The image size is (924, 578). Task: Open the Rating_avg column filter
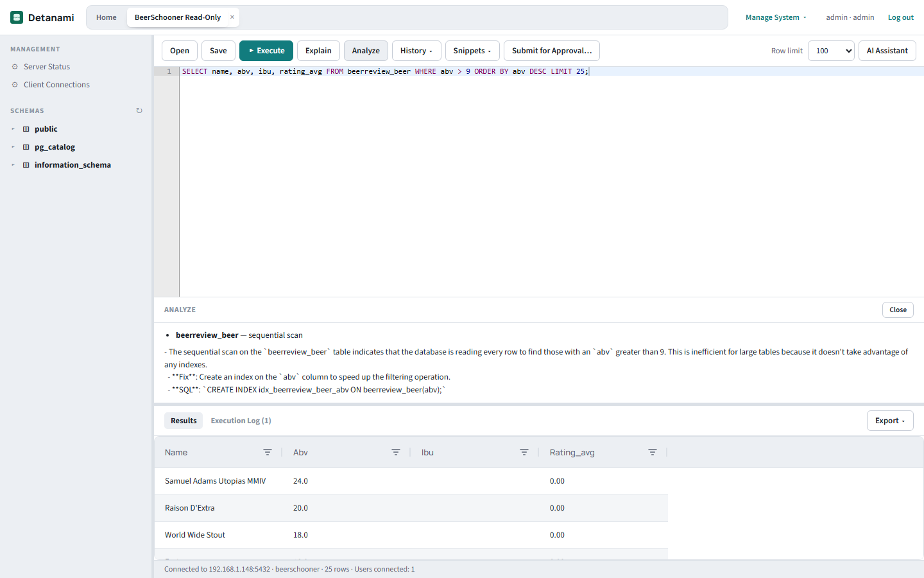click(653, 453)
